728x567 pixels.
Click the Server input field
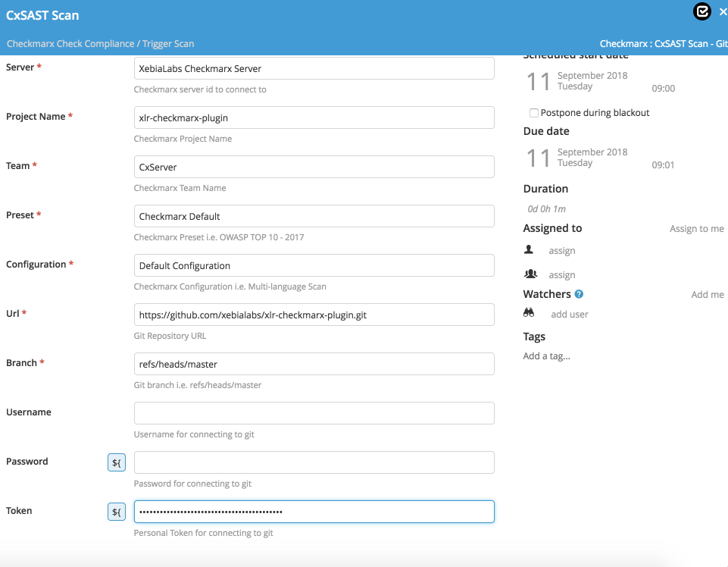coord(314,68)
